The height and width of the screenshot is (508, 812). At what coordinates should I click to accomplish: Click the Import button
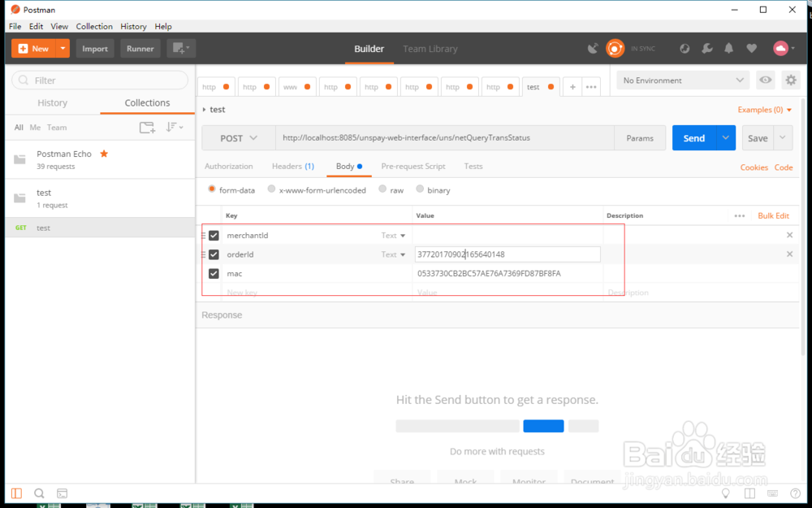95,48
